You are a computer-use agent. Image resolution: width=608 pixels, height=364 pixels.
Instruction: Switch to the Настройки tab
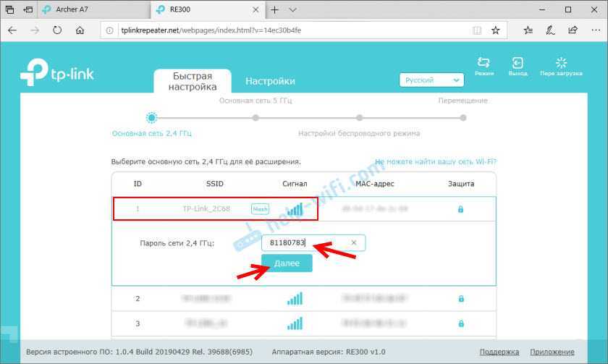tap(270, 81)
